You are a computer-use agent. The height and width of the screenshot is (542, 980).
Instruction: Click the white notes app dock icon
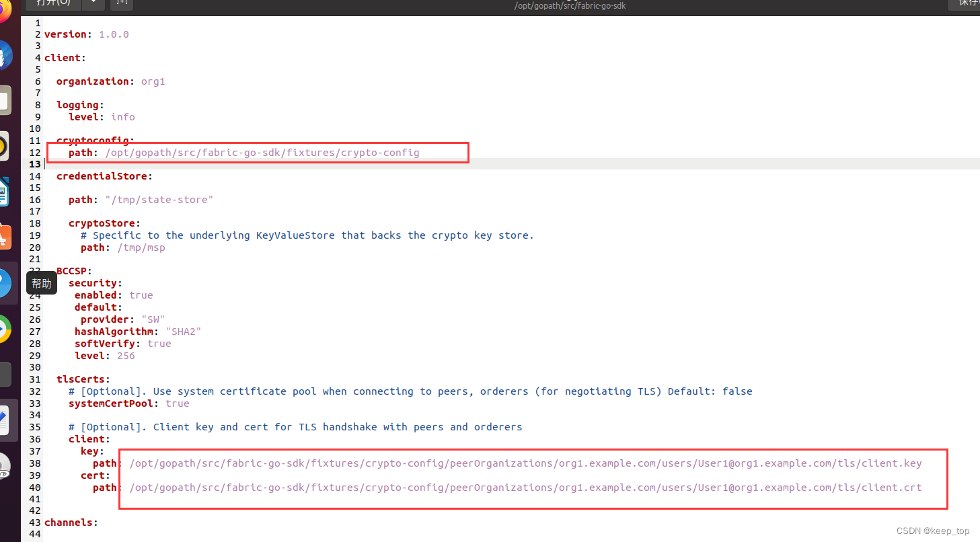coord(9,100)
